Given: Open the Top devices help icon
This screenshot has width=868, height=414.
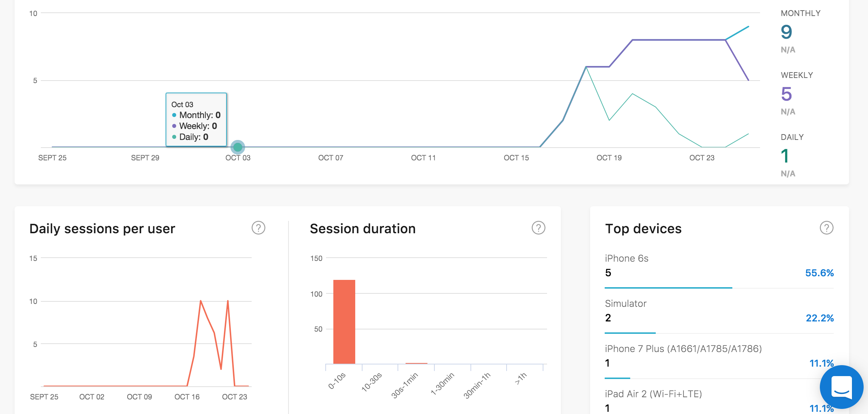Looking at the screenshot, I should tap(826, 228).
